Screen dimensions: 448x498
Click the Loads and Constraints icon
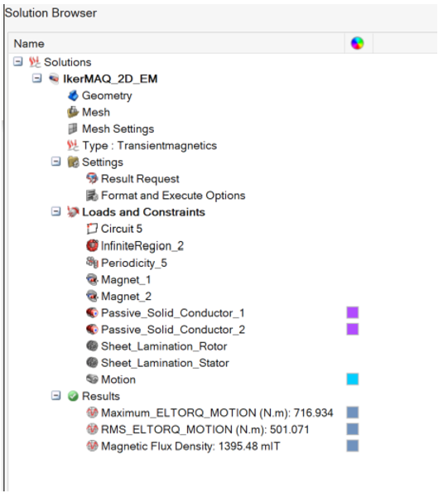coord(73,212)
